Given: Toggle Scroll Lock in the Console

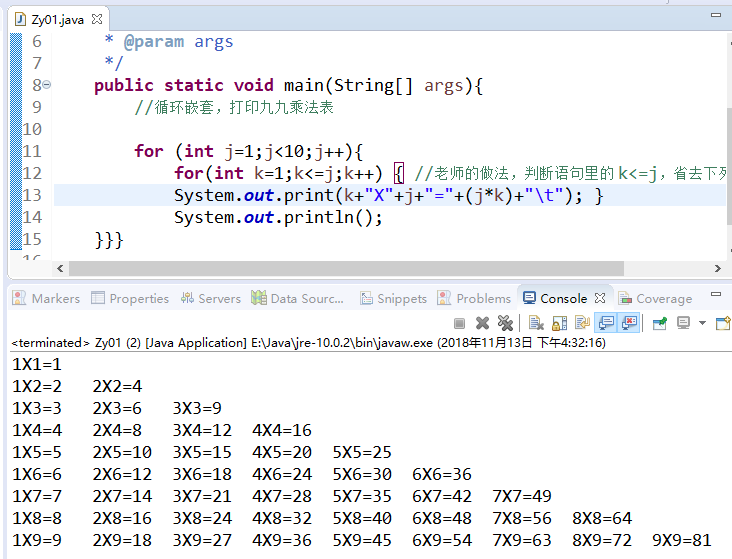Looking at the screenshot, I should coord(559,323).
